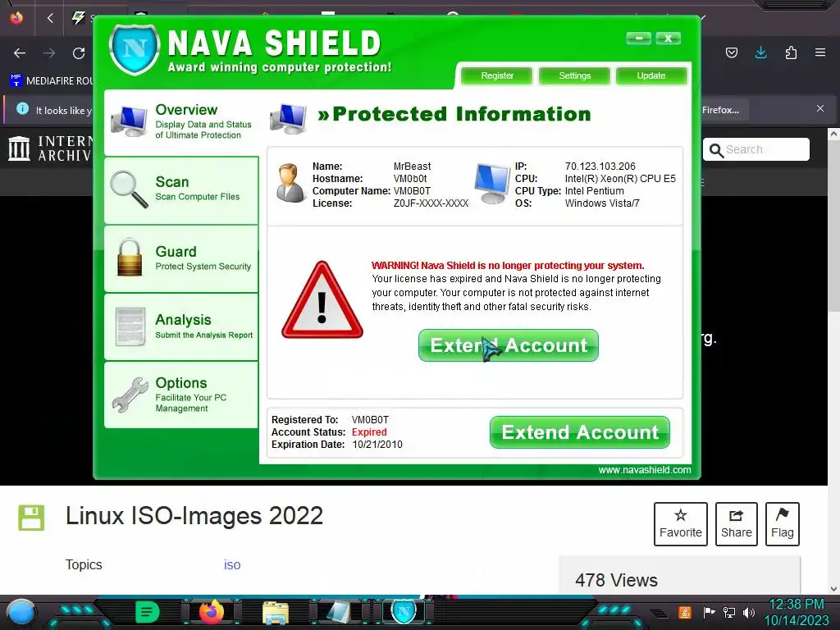
Task: Minimize the Nava Shield window
Action: point(638,38)
